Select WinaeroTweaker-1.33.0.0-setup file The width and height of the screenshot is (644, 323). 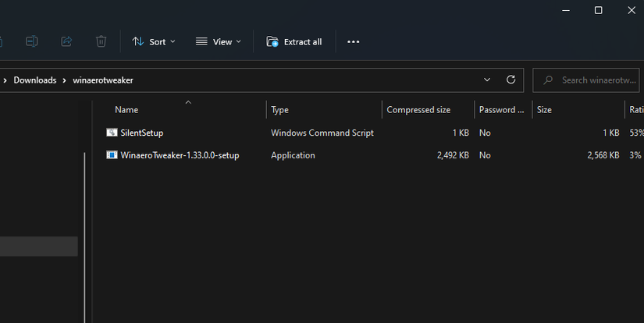180,155
